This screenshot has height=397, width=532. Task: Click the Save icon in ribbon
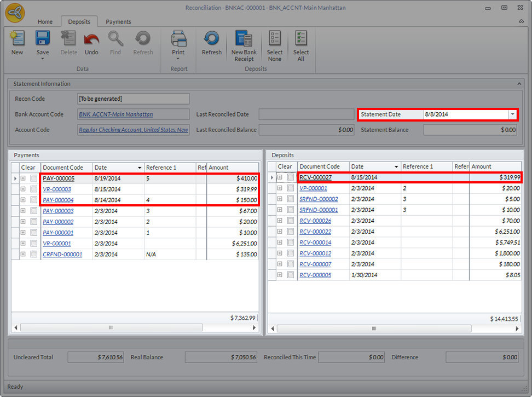(x=43, y=38)
